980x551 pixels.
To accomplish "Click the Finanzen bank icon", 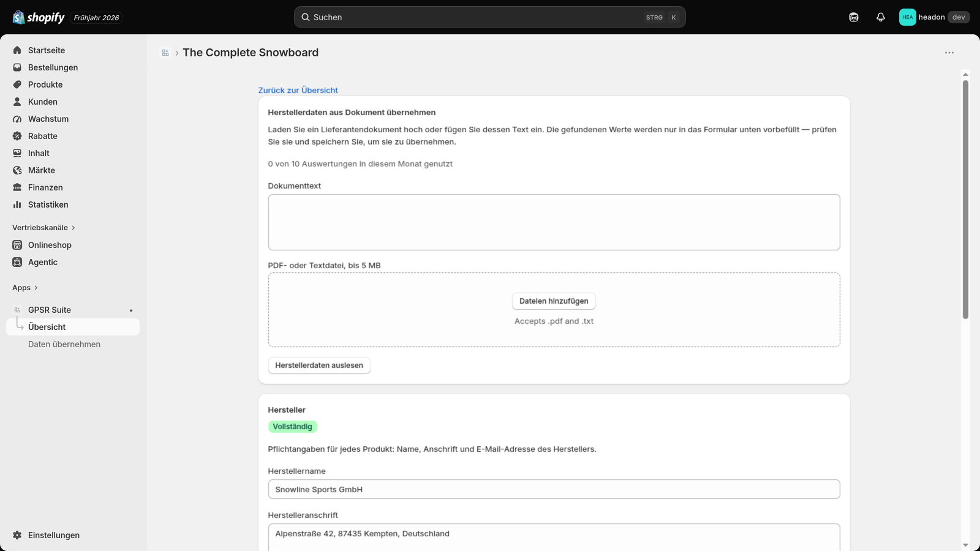I will 17,187.
